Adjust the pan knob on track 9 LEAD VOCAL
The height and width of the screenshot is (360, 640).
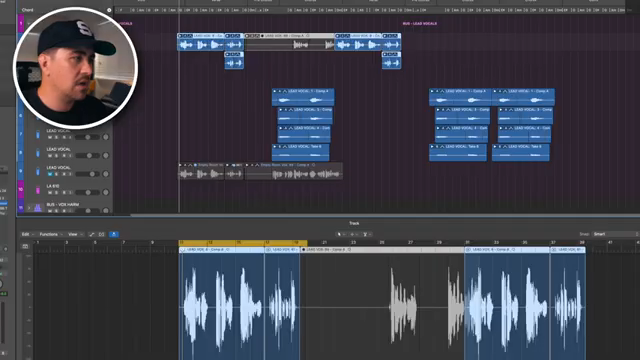[106, 174]
